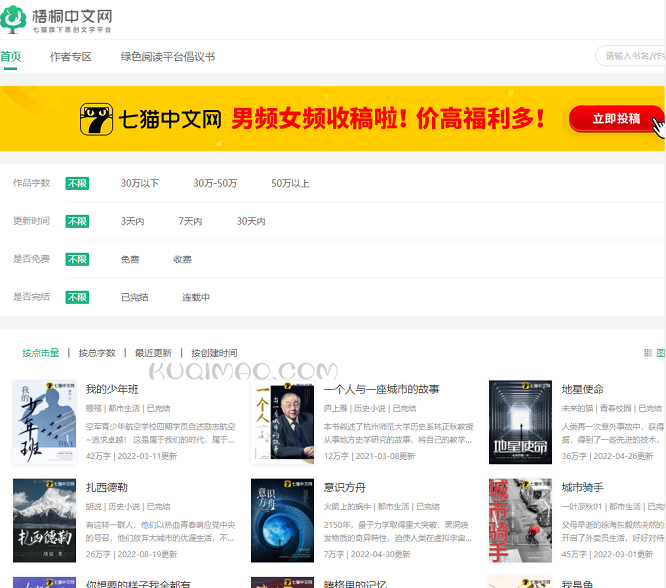
Task: Sort by 按创建时间
Action: click(214, 353)
